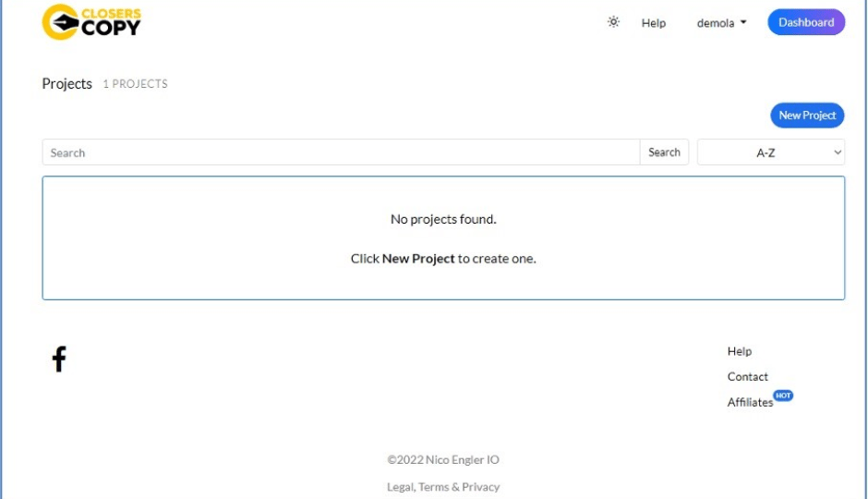This screenshot has width=868, height=499.
Task: Click the HOT badge beside Affiliates
Action: [x=783, y=396]
